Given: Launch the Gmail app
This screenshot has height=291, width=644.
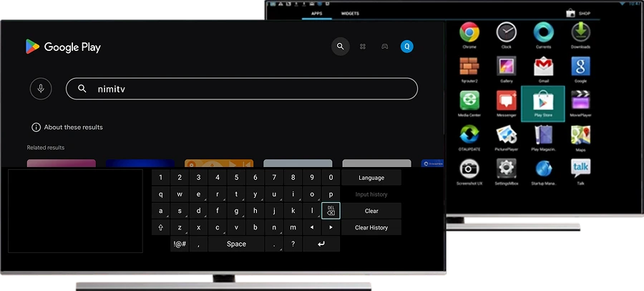Looking at the screenshot, I should tap(543, 68).
